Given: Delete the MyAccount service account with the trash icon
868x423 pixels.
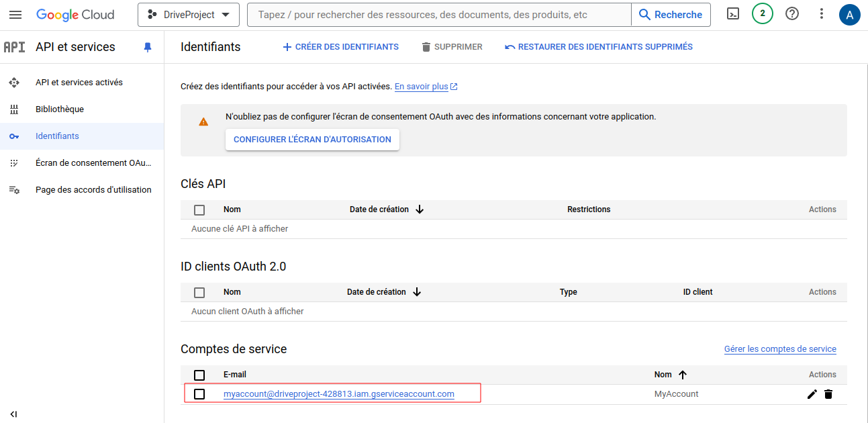Looking at the screenshot, I should tap(828, 394).
